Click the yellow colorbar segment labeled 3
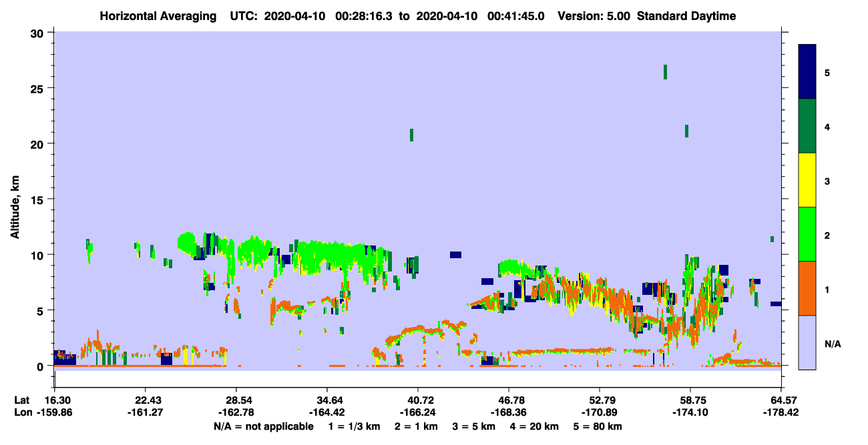868x445 pixels. click(807, 180)
